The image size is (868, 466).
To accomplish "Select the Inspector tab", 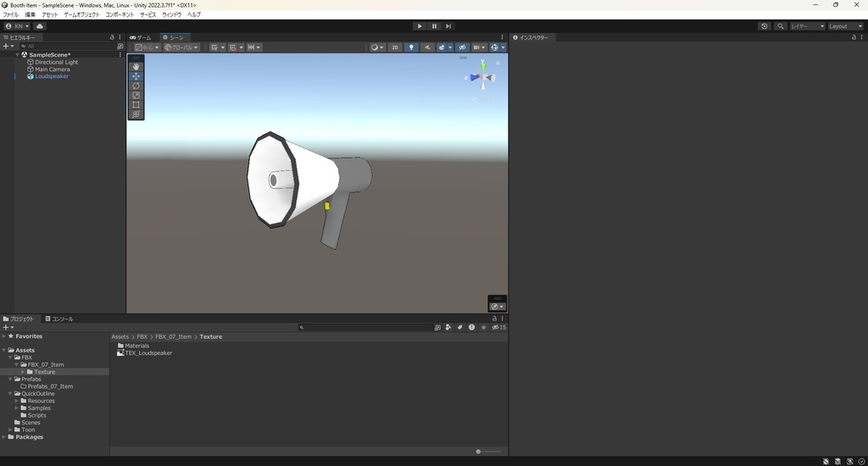I will coord(531,37).
